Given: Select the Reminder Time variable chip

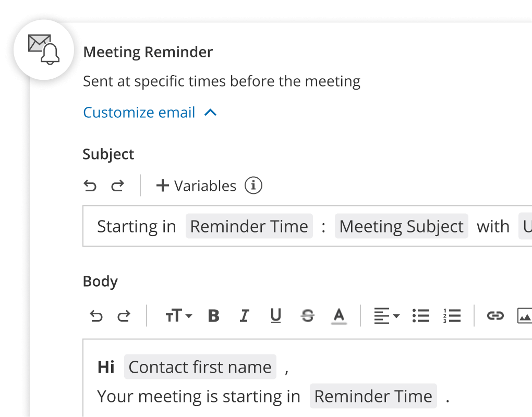Looking at the screenshot, I should (x=249, y=226).
